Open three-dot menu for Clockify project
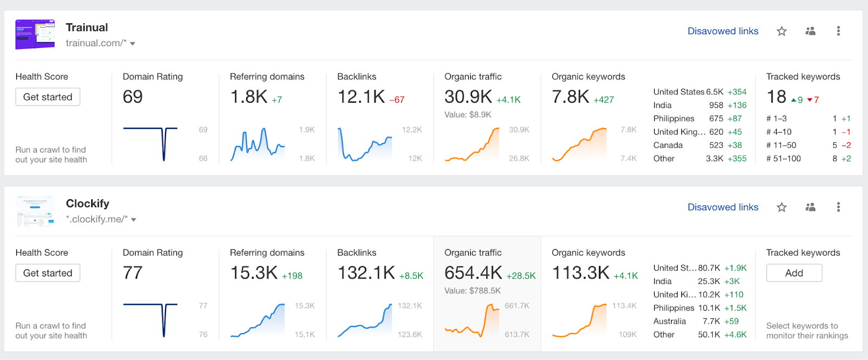 (x=838, y=207)
